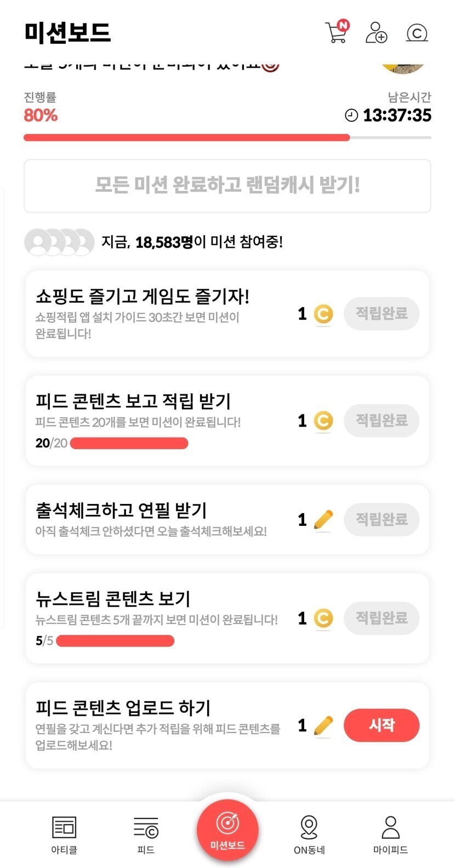
Task: Open the cash coin icon in header
Action: click(x=417, y=33)
